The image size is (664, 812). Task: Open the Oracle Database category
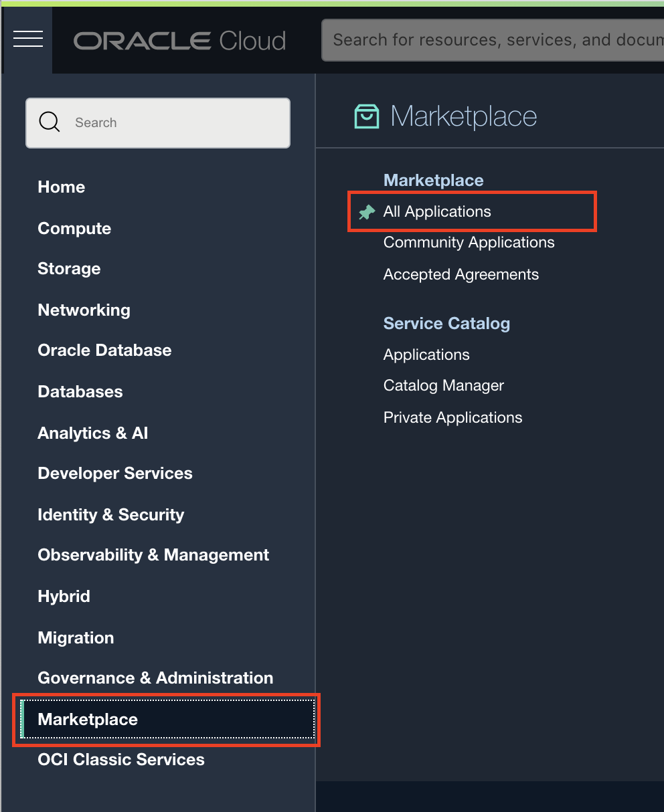(104, 350)
